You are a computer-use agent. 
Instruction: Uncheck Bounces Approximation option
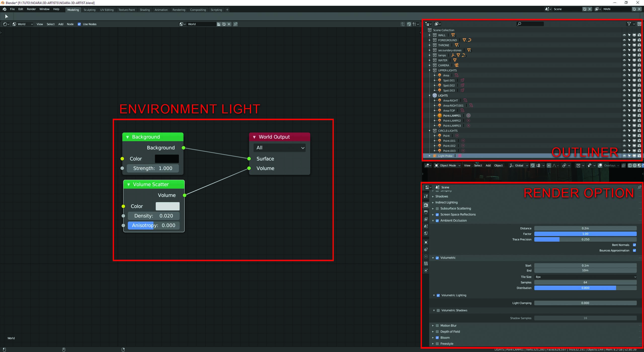coord(634,250)
